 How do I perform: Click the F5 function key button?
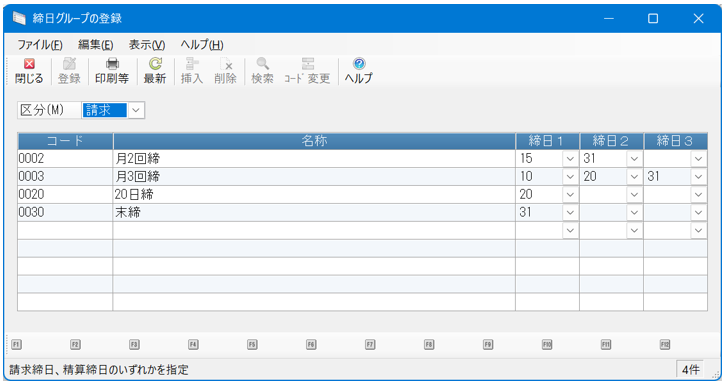point(252,344)
